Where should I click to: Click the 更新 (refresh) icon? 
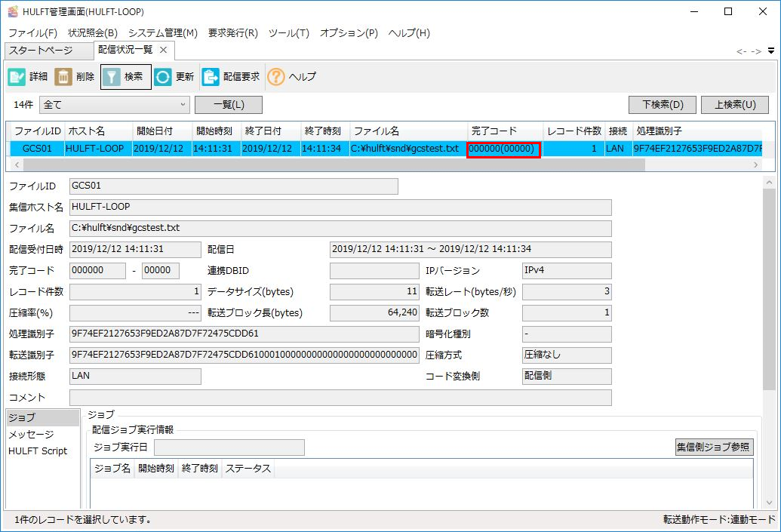pos(162,77)
